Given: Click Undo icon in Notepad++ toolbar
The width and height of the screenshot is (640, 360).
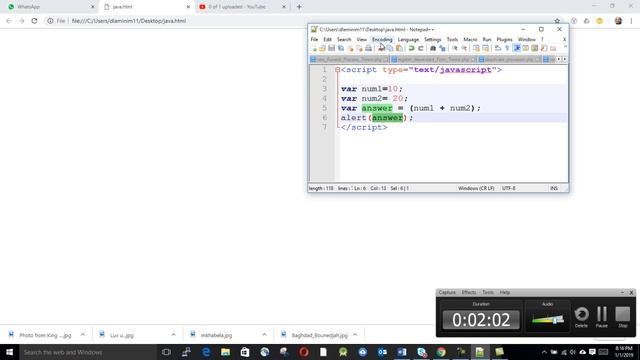Looking at the screenshot, I should (x=411, y=49).
